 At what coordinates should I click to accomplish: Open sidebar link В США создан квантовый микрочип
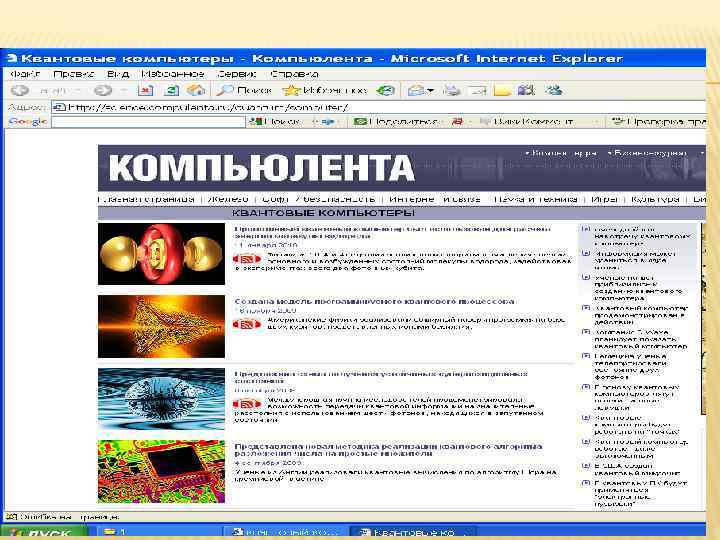[637, 469]
